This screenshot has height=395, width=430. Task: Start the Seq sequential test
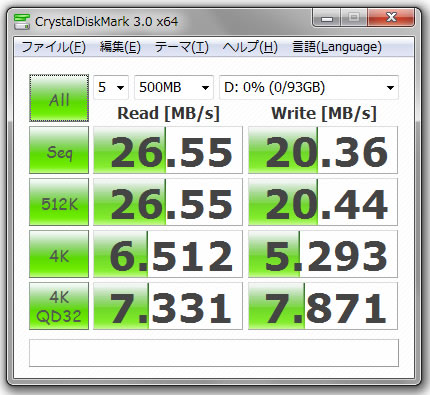coord(59,150)
